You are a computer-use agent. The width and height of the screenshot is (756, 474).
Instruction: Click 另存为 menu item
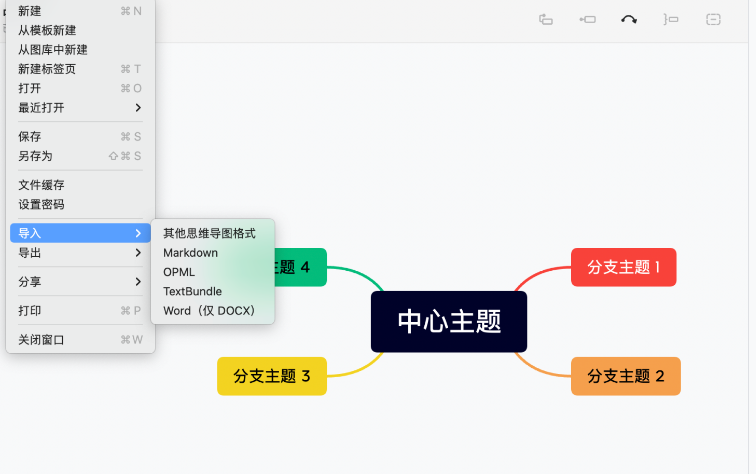pyautogui.click(x=35, y=156)
